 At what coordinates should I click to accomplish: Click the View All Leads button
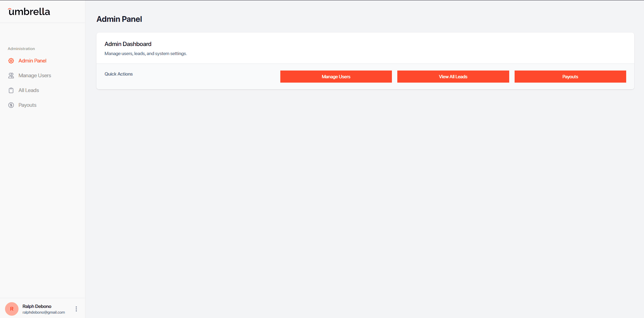453,77
